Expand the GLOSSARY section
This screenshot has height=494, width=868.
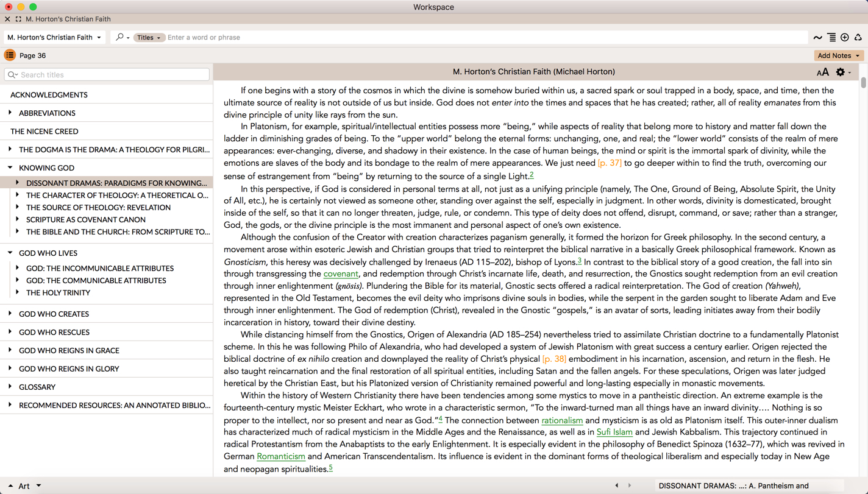click(x=10, y=387)
